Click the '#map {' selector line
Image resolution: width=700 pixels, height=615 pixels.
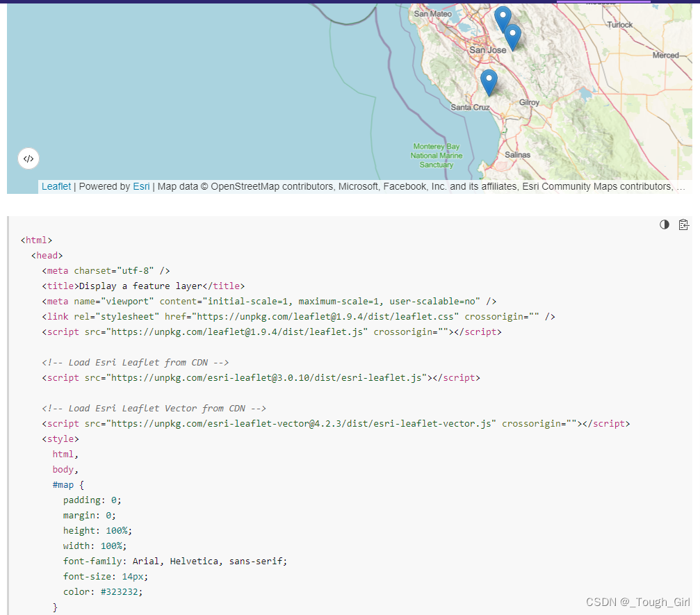tap(68, 484)
